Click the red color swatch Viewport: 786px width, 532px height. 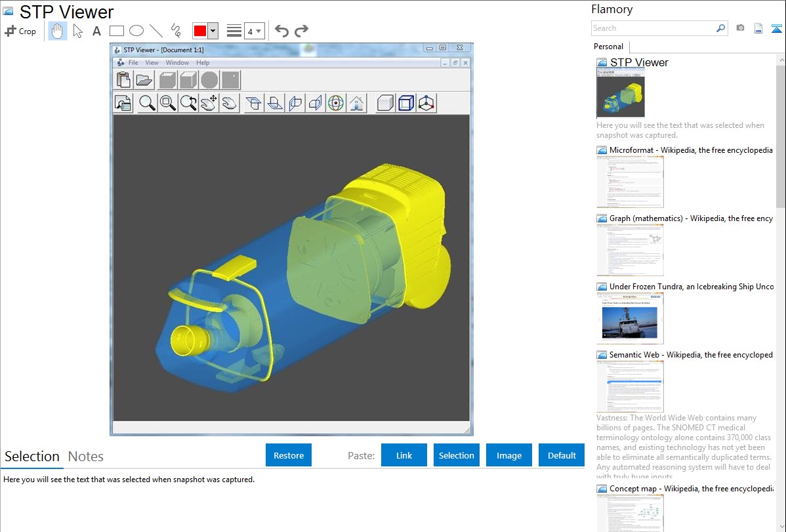click(199, 31)
